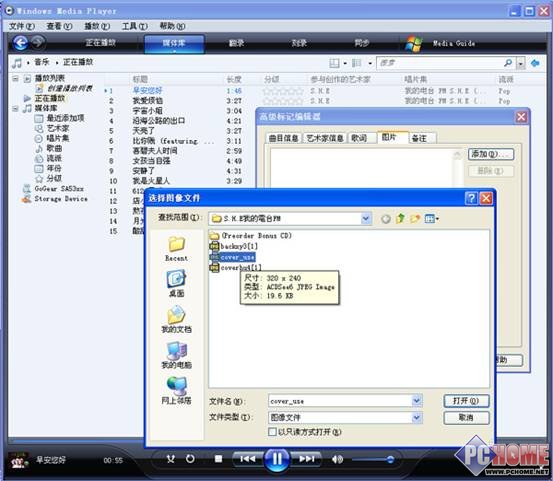Screen dimensions: 553x481
Task: Skip to the previous track
Action: 248,459
